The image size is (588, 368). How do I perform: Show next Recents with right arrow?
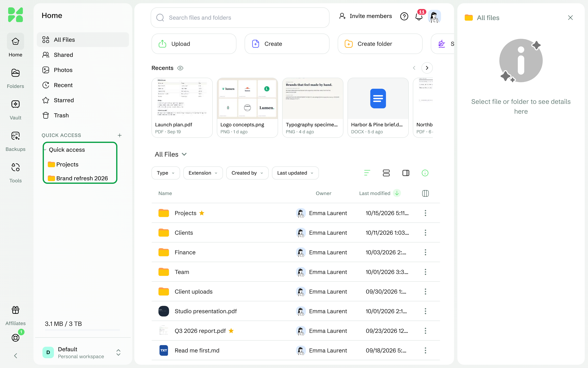tap(427, 68)
